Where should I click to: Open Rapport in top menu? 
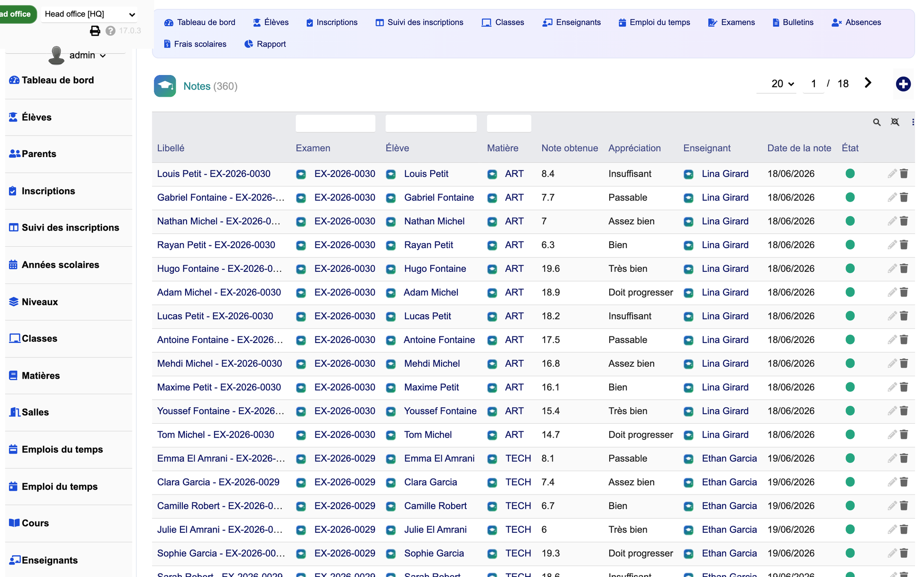pos(265,44)
